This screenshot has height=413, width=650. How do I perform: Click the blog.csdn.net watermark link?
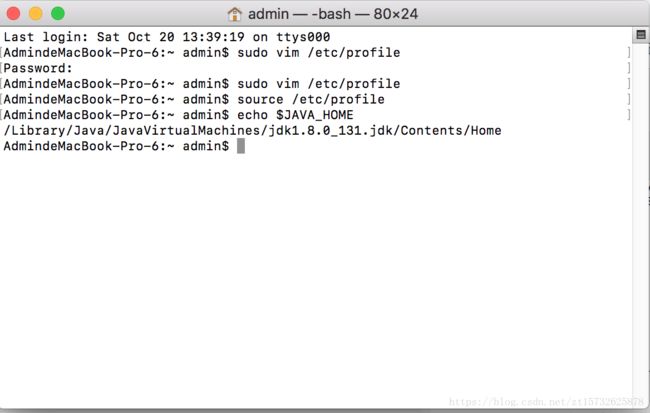(546, 401)
